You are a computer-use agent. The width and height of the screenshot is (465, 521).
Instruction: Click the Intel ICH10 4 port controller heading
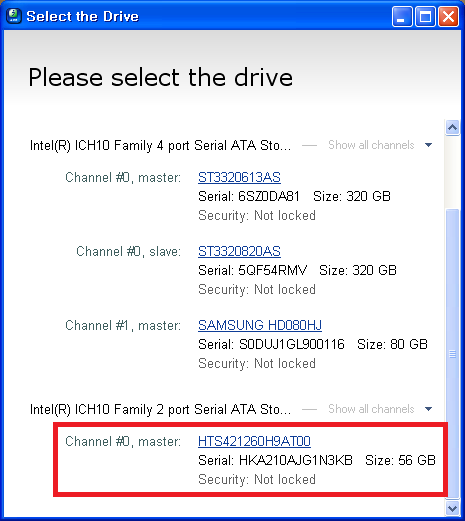160,146
